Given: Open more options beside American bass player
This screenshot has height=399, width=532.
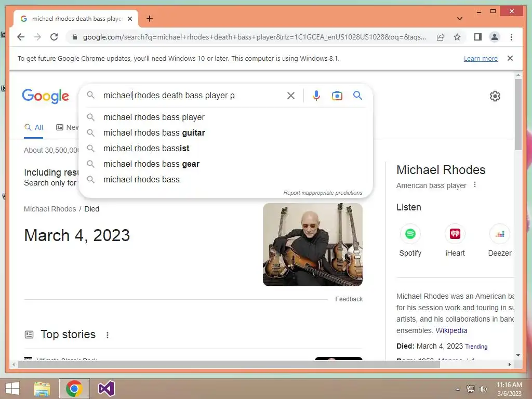Looking at the screenshot, I should [475, 185].
